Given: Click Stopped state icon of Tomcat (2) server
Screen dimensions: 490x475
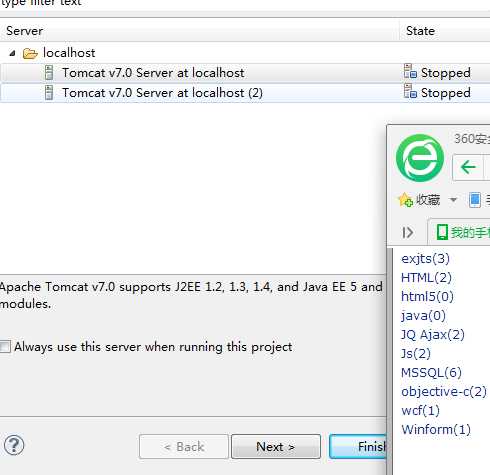Looking at the screenshot, I should tap(410, 91).
